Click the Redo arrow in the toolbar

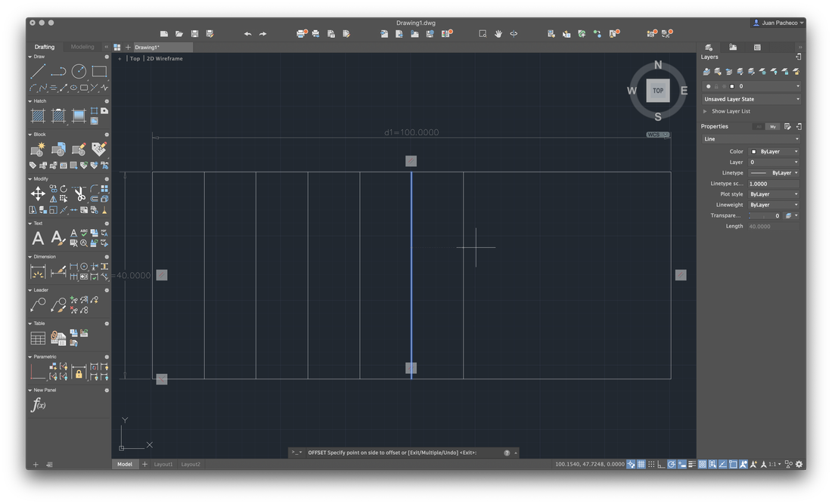pos(262,34)
